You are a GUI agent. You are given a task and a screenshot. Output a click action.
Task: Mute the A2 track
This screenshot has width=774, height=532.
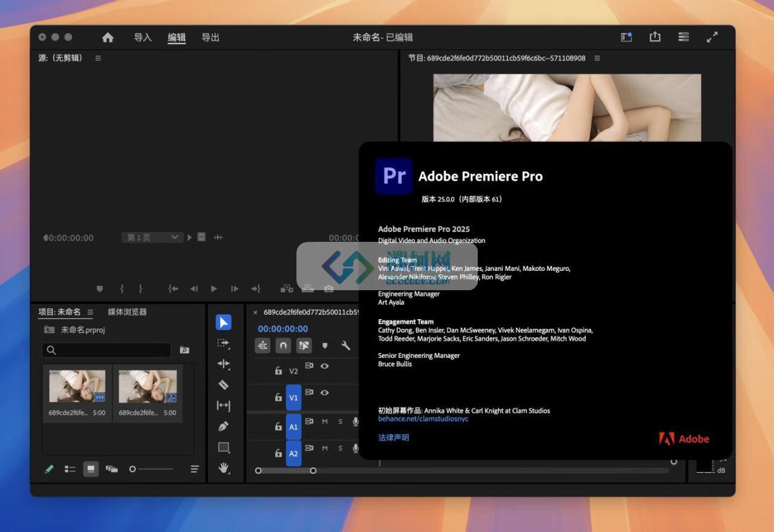[325, 448]
